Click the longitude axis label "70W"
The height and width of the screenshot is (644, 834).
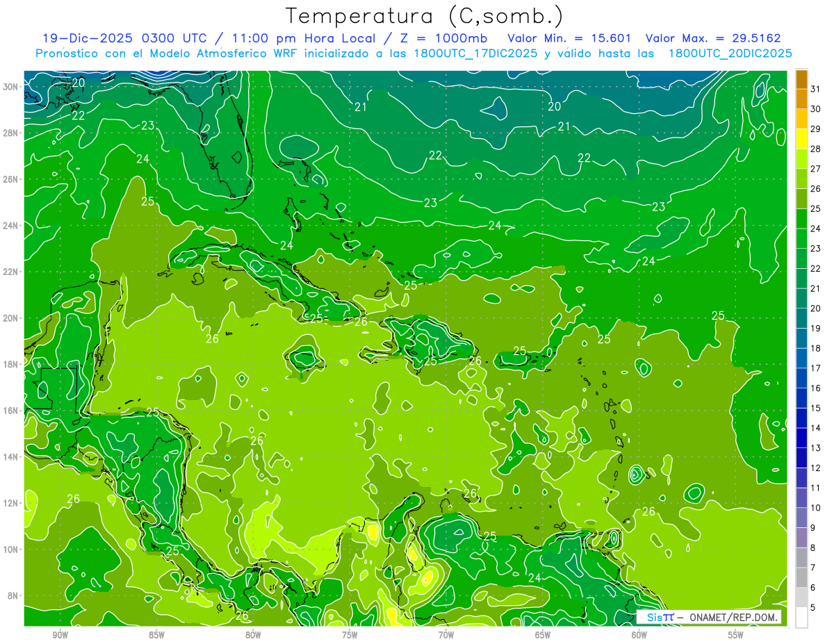(x=446, y=636)
